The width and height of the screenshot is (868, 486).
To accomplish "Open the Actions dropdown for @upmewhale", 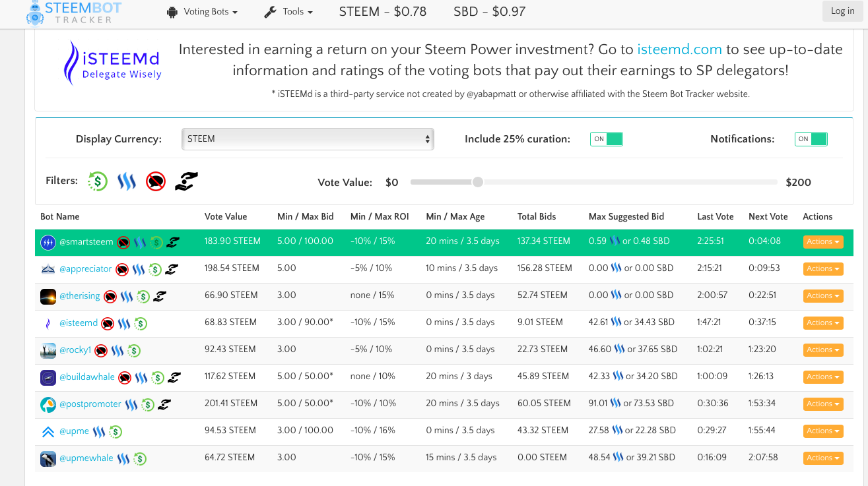I will (823, 458).
